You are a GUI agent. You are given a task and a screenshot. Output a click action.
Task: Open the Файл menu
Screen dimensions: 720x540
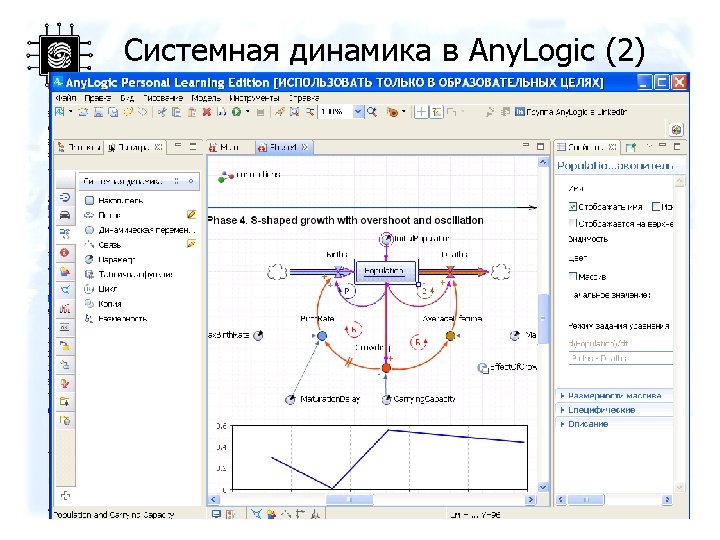(65, 98)
